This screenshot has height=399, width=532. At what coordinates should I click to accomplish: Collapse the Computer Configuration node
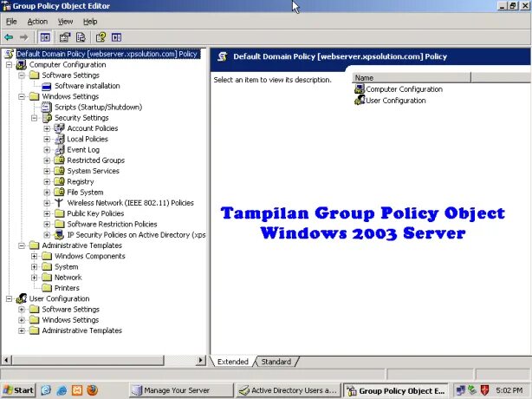point(10,64)
